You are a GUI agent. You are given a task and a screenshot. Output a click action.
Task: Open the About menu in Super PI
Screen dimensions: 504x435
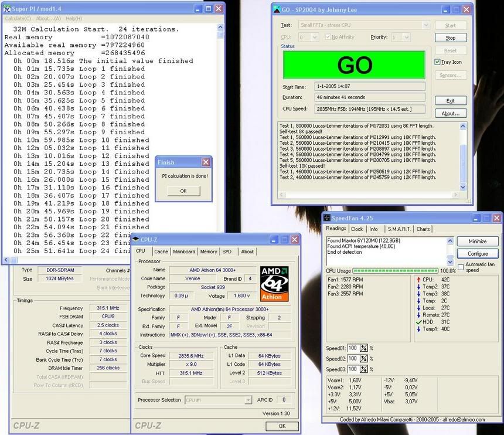pos(48,19)
